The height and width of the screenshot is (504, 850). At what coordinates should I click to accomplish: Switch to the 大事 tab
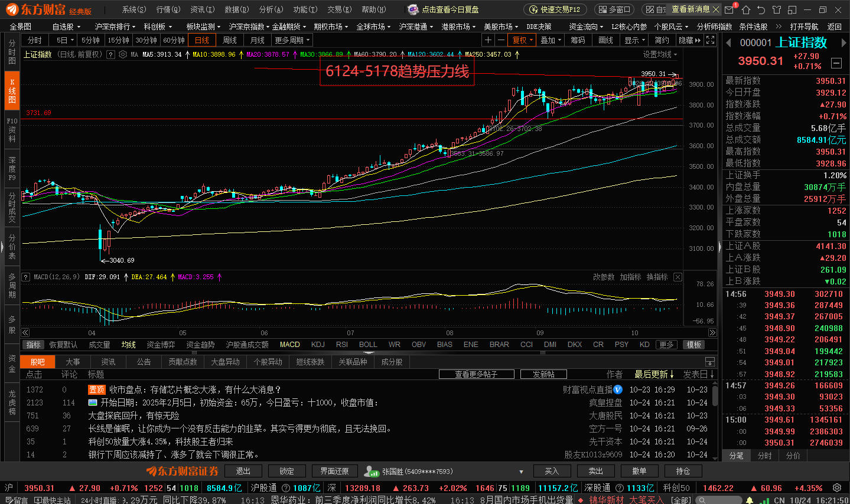click(x=73, y=362)
